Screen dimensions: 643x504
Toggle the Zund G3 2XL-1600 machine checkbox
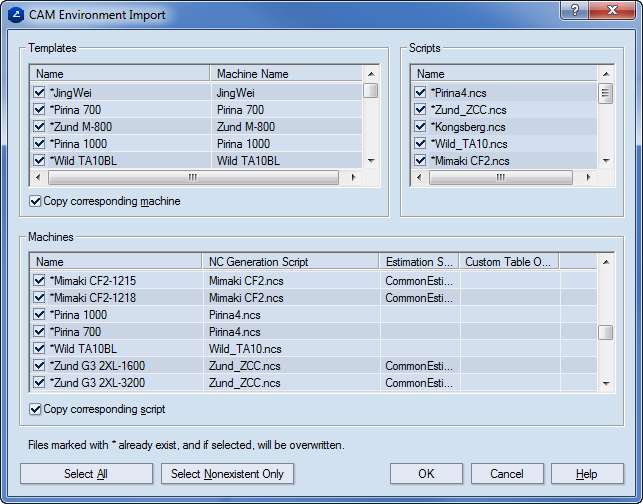click(x=39, y=365)
